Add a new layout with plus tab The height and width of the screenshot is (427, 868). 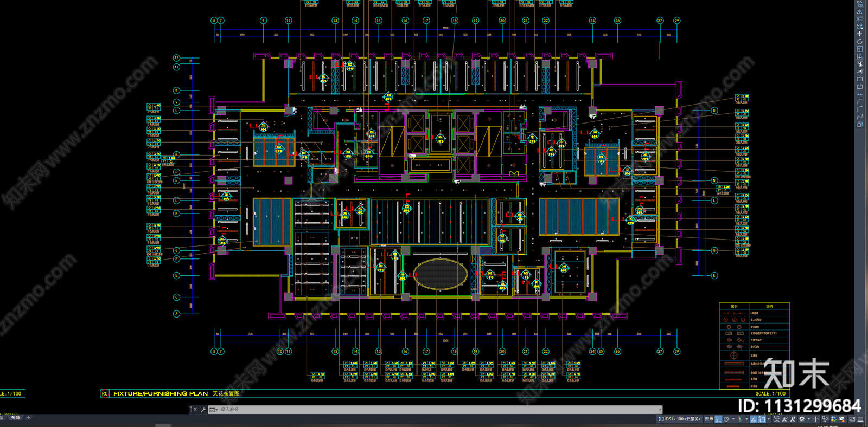29,418
